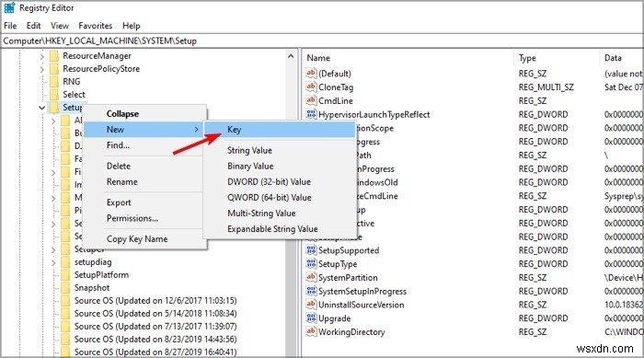Select the RNG key label

[72, 82]
